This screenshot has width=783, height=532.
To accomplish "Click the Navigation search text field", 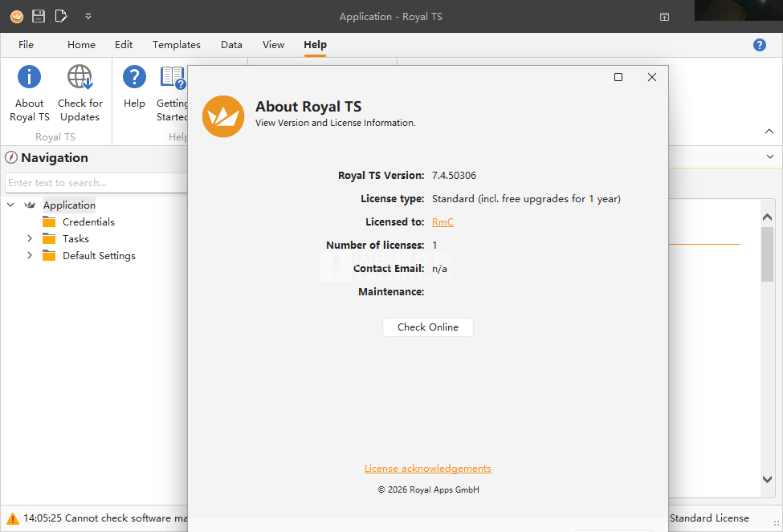I will coord(96,183).
